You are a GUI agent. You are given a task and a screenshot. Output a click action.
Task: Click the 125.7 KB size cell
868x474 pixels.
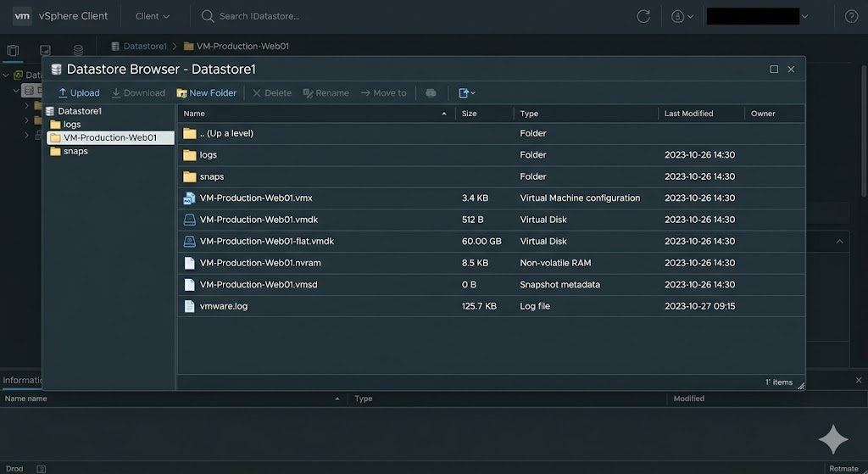tap(479, 305)
